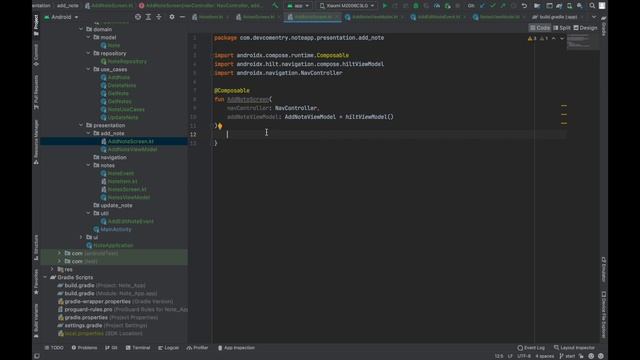Open the Favorites sidebar tool window
The height and width of the screenshot is (360, 640).
pos(36,282)
